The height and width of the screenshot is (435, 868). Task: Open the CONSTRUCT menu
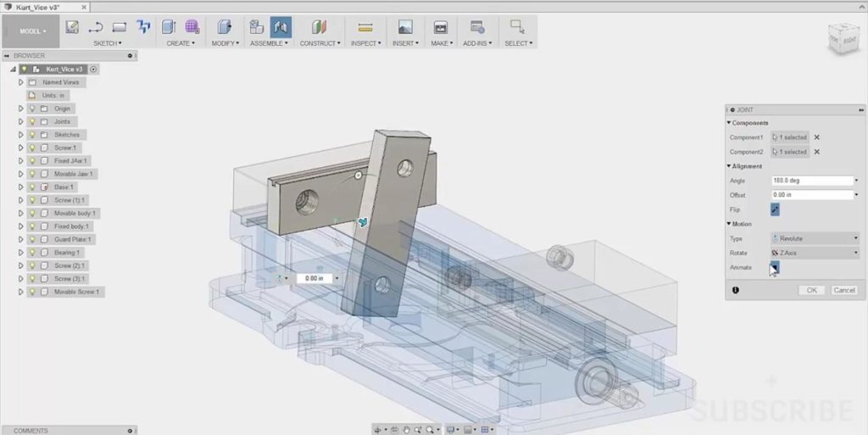[320, 43]
